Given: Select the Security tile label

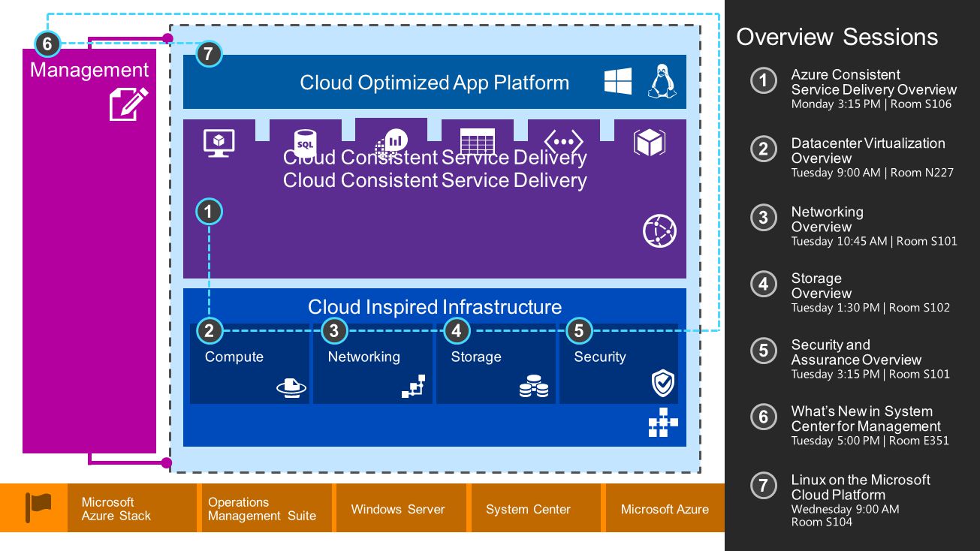Looking at the screenshot, I should point(599,357).
